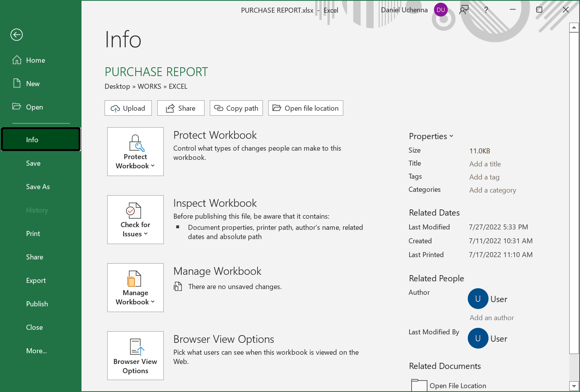Image resolution: width=580 pixels, height=392 pixels.
Task: Click the back arrow to return to workbook
Action: point(17,35)
